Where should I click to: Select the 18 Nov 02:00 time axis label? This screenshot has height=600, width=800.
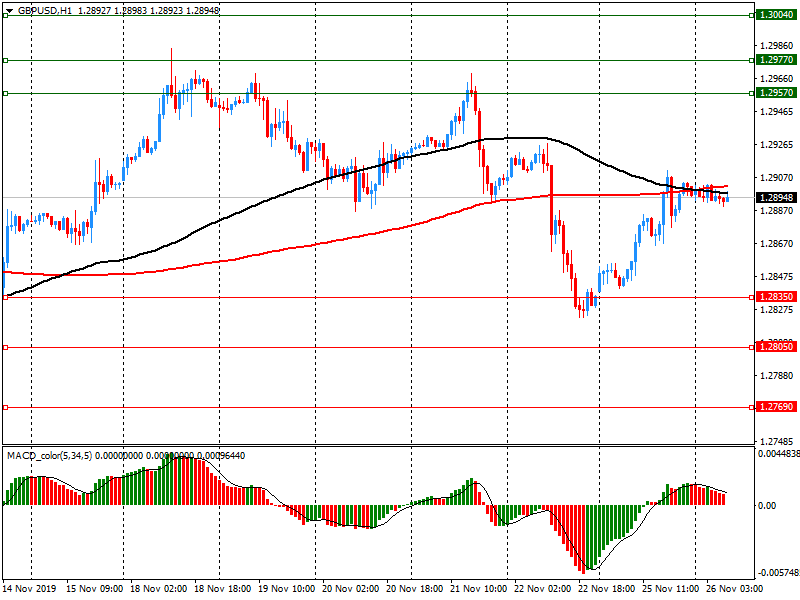(x=159, y=589)
